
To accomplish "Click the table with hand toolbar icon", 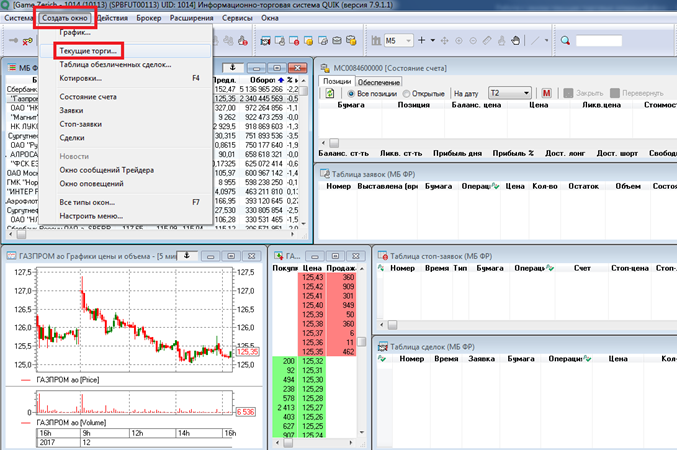I will click(280, 41).
